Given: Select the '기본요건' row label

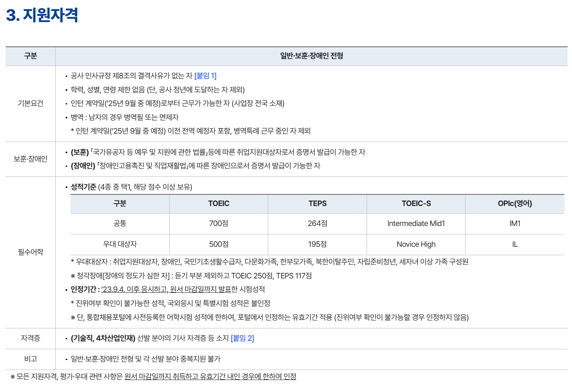Looking at the screenshot, I should (x=30, y=103).
